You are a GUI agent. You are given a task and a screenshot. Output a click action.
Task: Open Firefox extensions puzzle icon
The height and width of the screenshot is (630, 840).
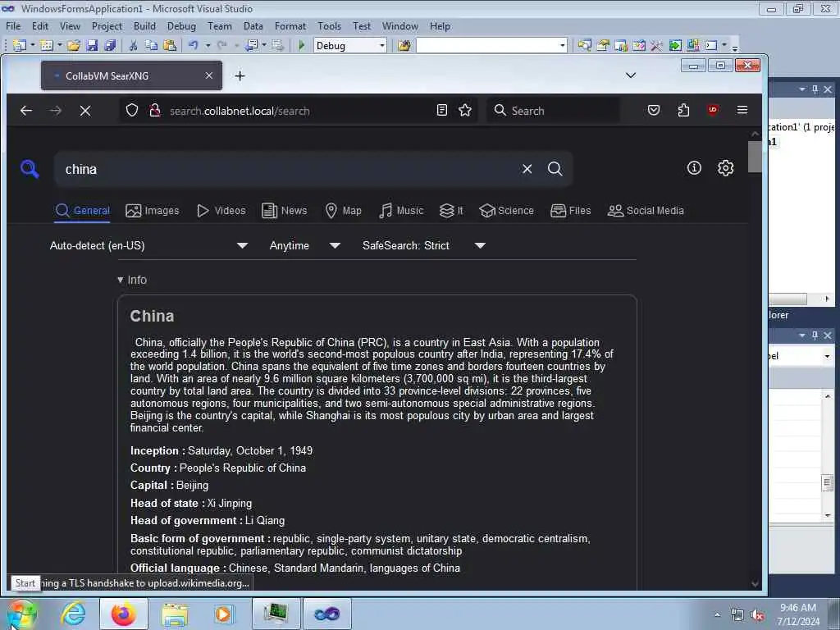tap(683, 111)
